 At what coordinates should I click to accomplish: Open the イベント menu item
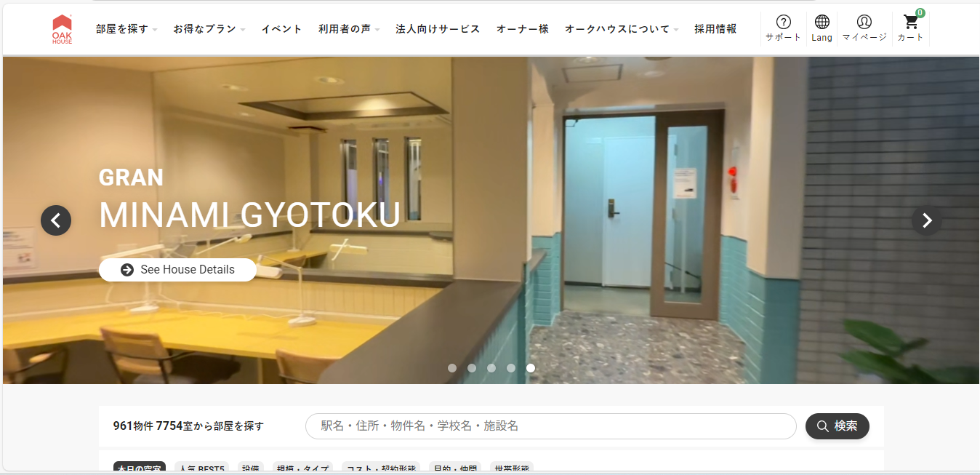(x=281, y=29)
